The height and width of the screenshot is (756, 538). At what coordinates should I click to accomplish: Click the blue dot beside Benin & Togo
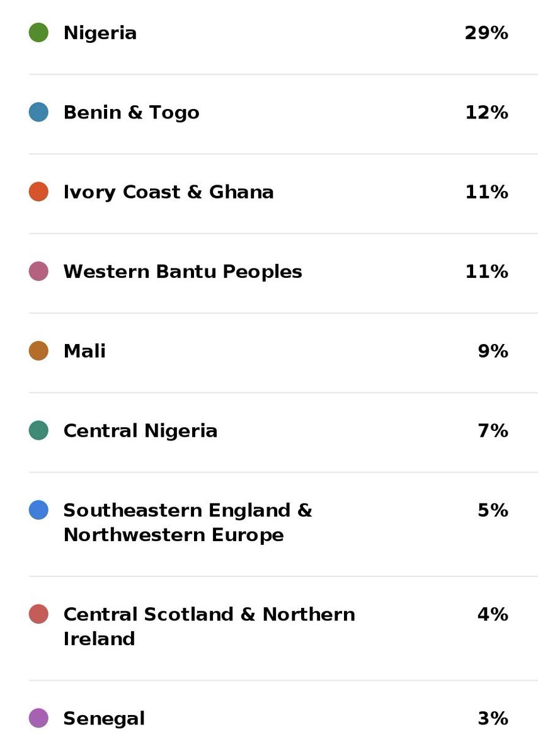38,112
